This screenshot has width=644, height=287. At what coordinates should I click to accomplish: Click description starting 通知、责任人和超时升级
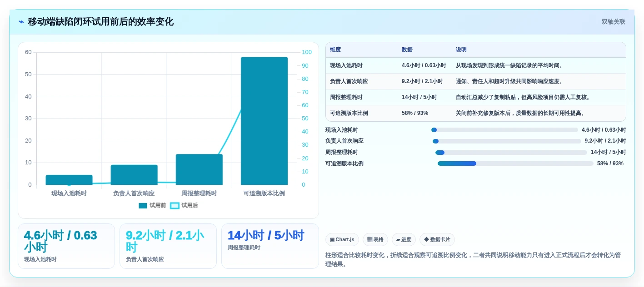pos(510,81)
